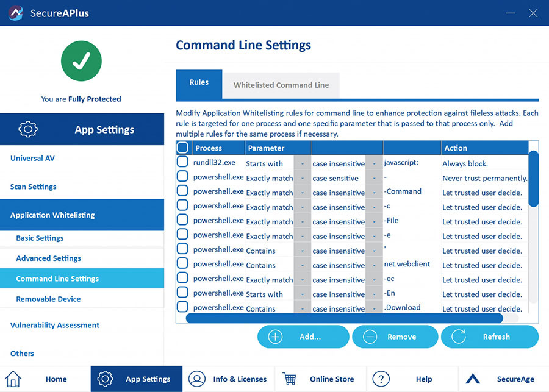Click the SecureAPlus logo icon in title bar
Screen dimensions: 549x392
(x=16, y=13)
